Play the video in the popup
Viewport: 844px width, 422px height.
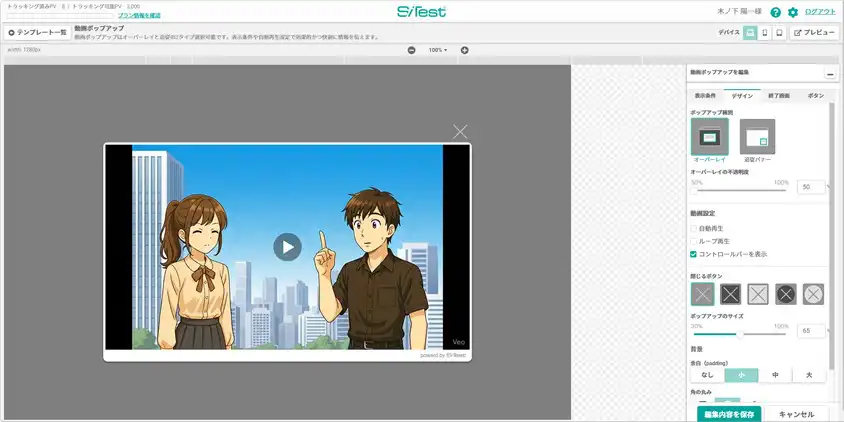287,247
